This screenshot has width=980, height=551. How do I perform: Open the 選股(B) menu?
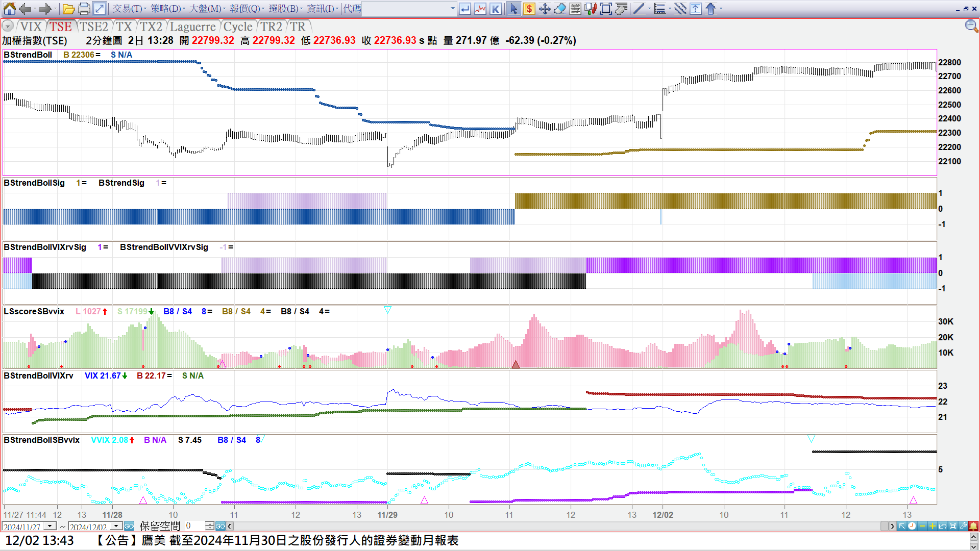click(x=285, y=9)
